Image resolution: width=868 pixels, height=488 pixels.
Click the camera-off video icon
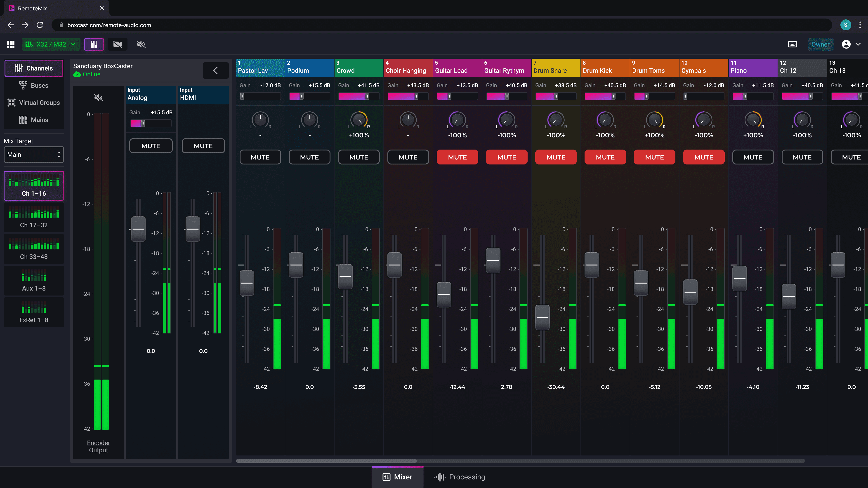pos(117,44)
